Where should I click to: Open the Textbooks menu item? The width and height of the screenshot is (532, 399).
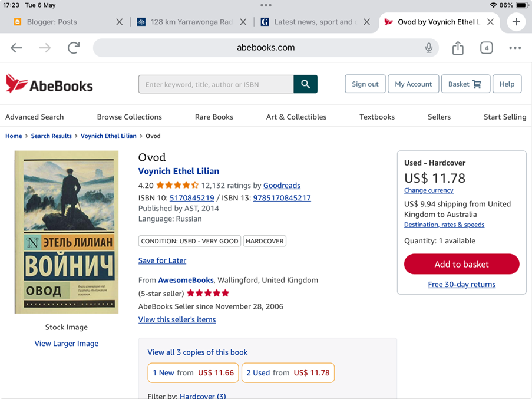pos(377,117)
